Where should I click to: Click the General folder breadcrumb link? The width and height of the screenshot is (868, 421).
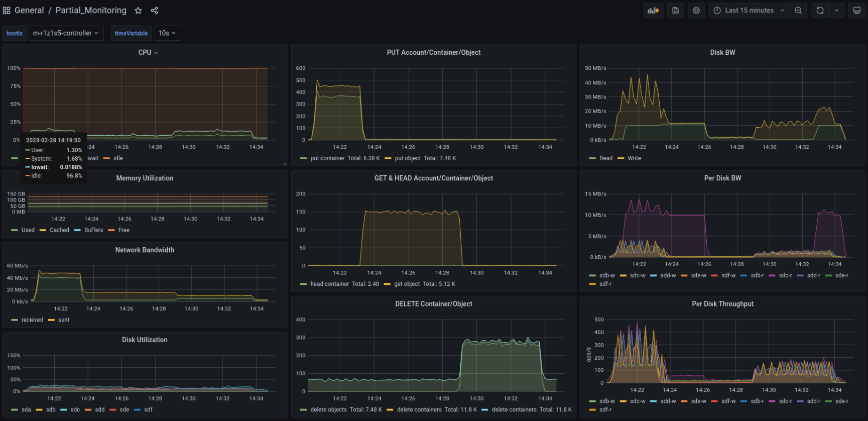(x=29, y=11)
